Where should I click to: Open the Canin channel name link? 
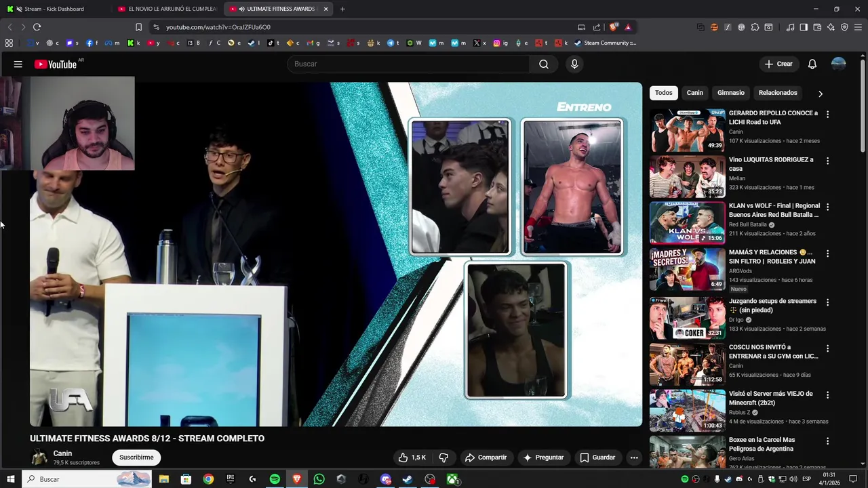62,453
